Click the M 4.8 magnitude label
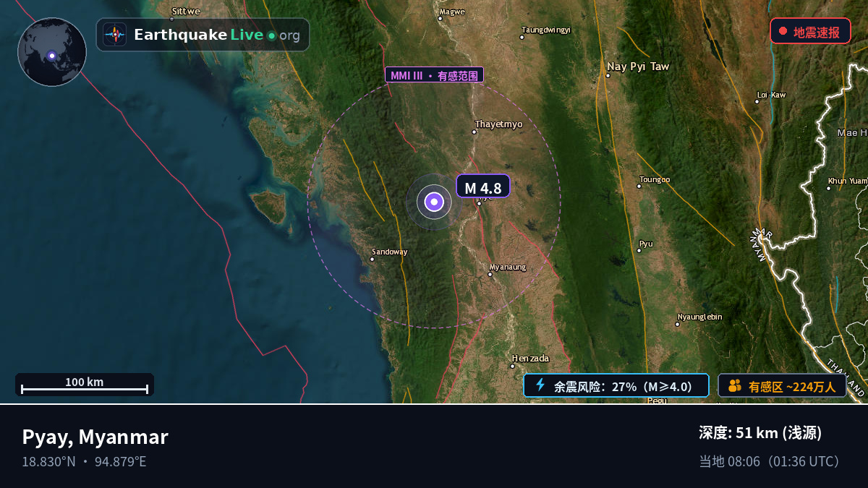The width and height of the screenshot is (868, 488). (x=483, y=187)
